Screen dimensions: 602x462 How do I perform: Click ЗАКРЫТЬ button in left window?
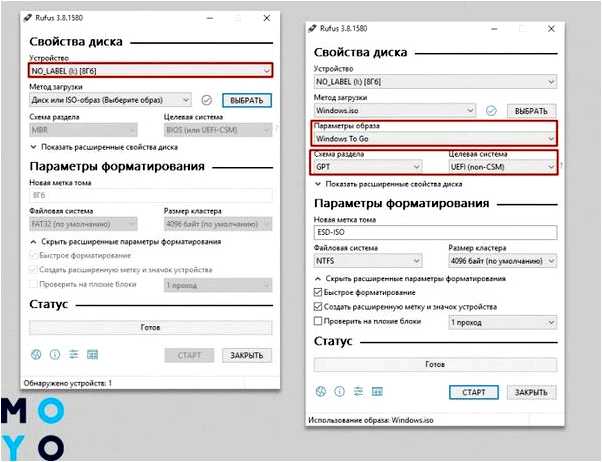click(247, 355)
